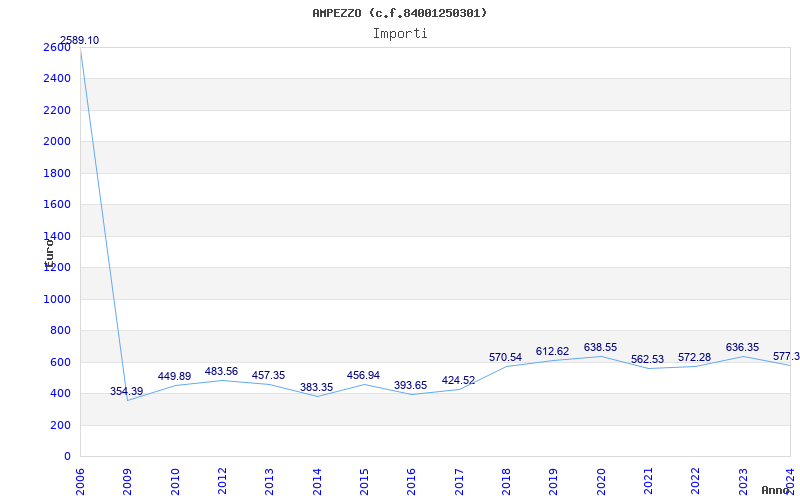
Task: Click the 449.89 data label
Action: pos(174,376)
